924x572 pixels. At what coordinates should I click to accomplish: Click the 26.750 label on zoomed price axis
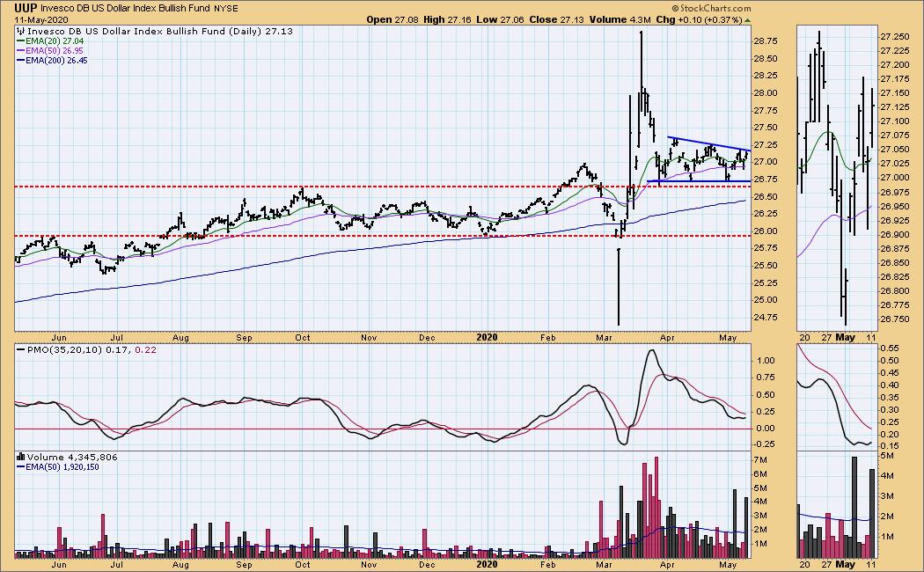pyautogui.click(x=895, y=319)
